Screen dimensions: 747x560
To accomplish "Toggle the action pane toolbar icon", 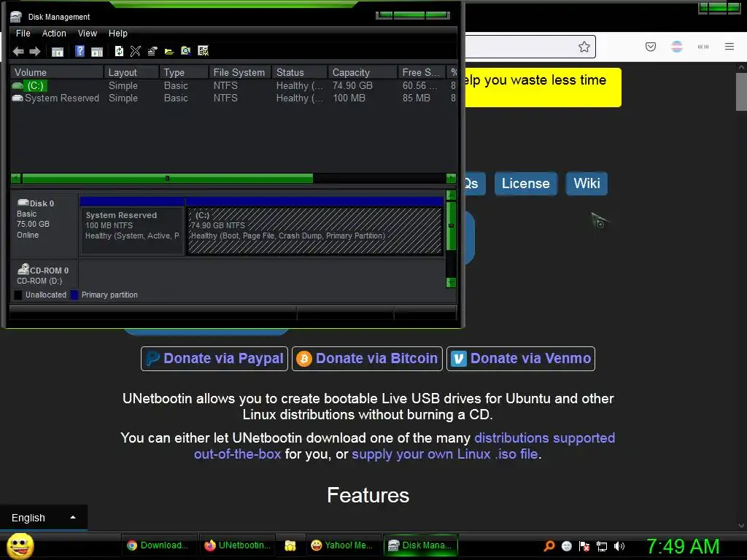I will tap(97, 52).
